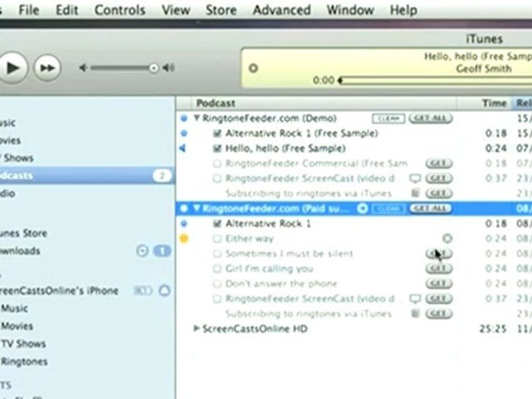Click the Play button
Screen dimensions: 532x399
(12, 68)
